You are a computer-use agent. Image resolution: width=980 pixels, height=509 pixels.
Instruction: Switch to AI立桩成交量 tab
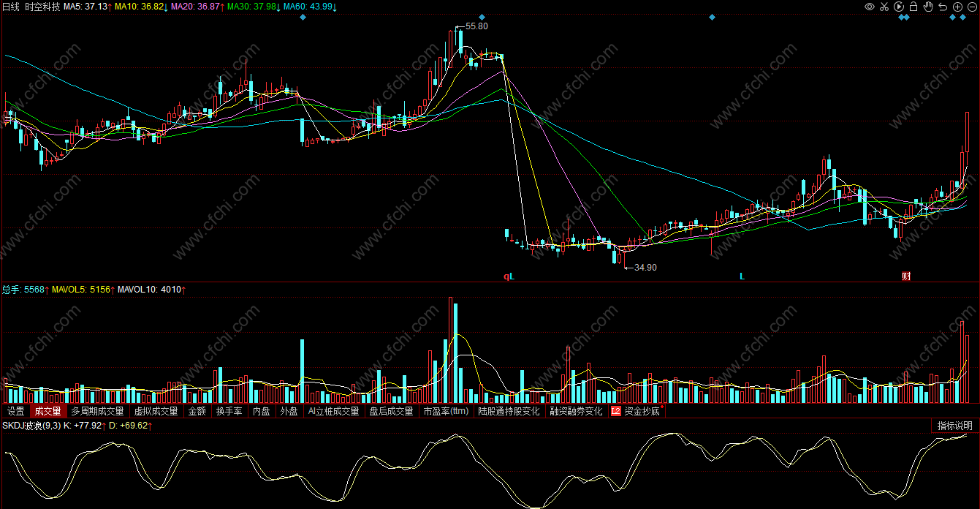click(334, 411)
